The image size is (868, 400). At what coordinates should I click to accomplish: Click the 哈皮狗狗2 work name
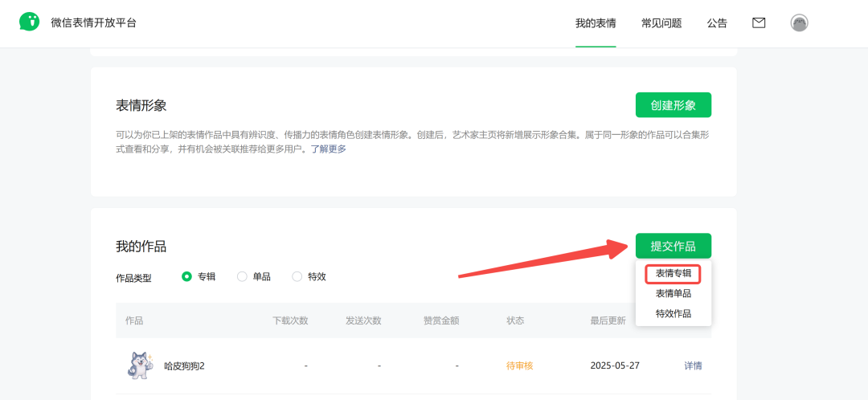184,365
